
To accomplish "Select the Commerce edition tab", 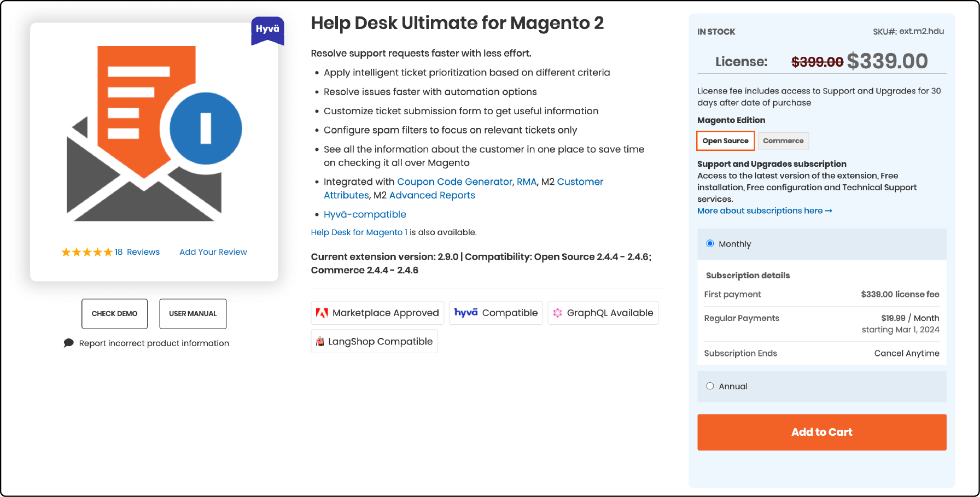I will [783, 141].
